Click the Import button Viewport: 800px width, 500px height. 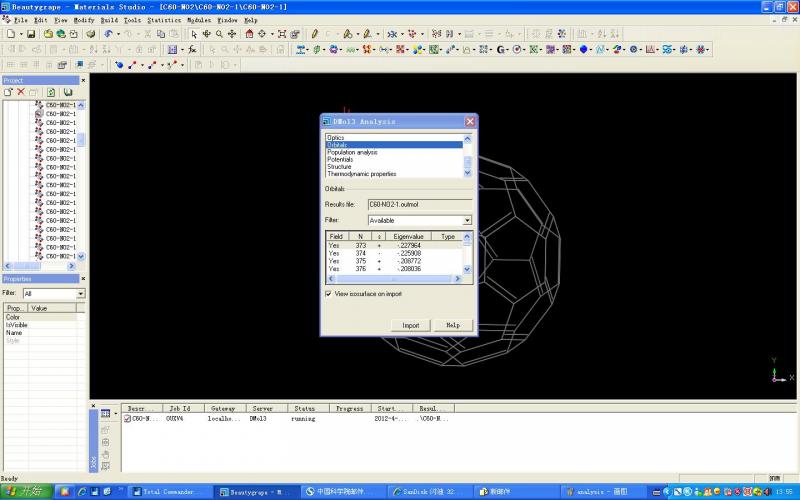click(x=410, y=325)
